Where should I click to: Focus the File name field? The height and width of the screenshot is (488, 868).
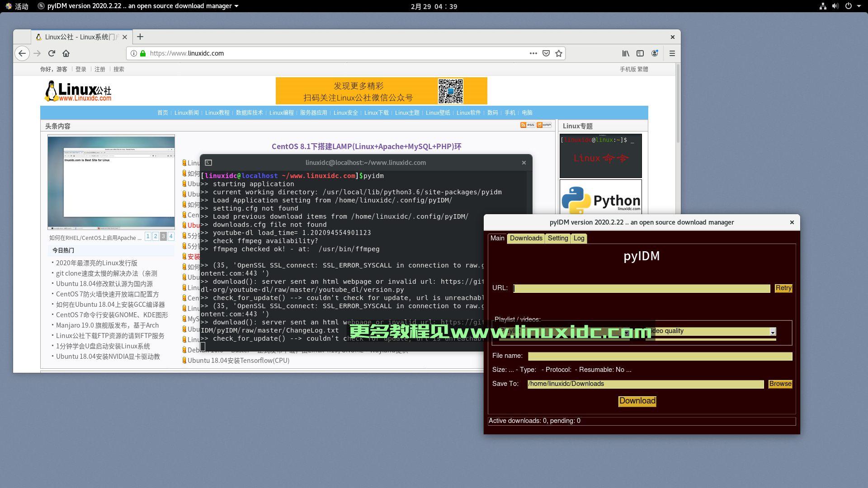660,357
